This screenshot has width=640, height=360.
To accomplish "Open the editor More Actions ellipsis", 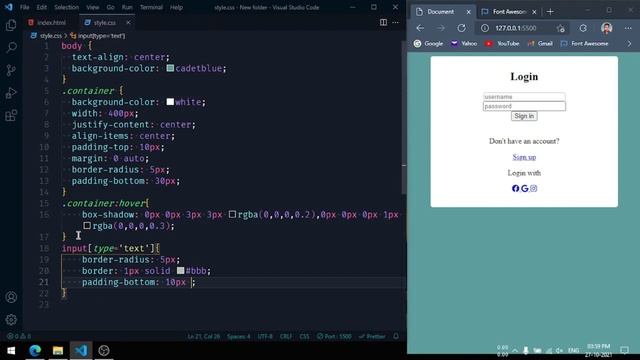I will pyautogui.click(x=396, y=22).
